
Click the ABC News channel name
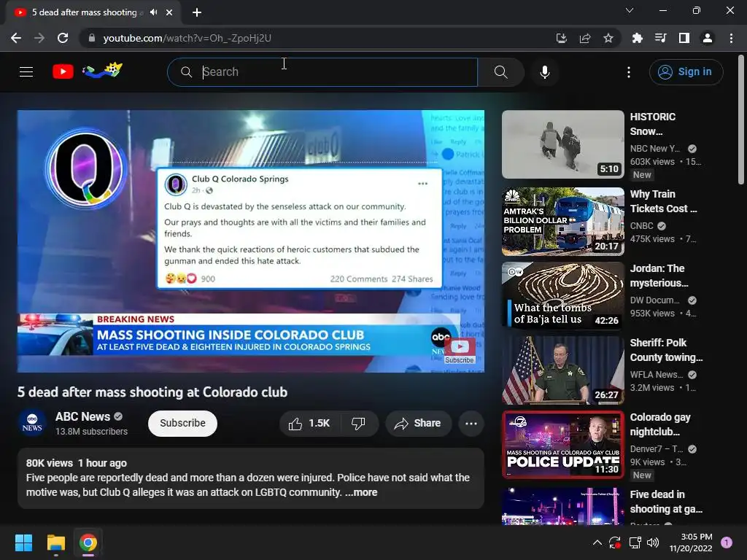click(x=82, y=416)
